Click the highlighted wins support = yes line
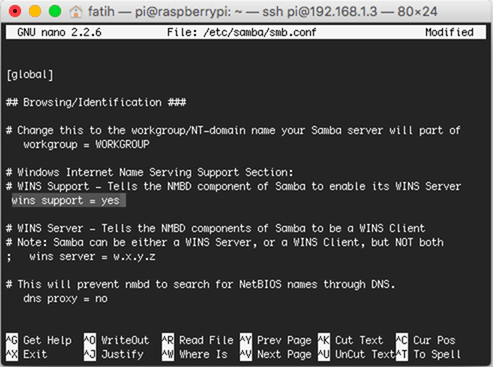Image resolution: width=493 pixels, height=367 pixels. 69,201
